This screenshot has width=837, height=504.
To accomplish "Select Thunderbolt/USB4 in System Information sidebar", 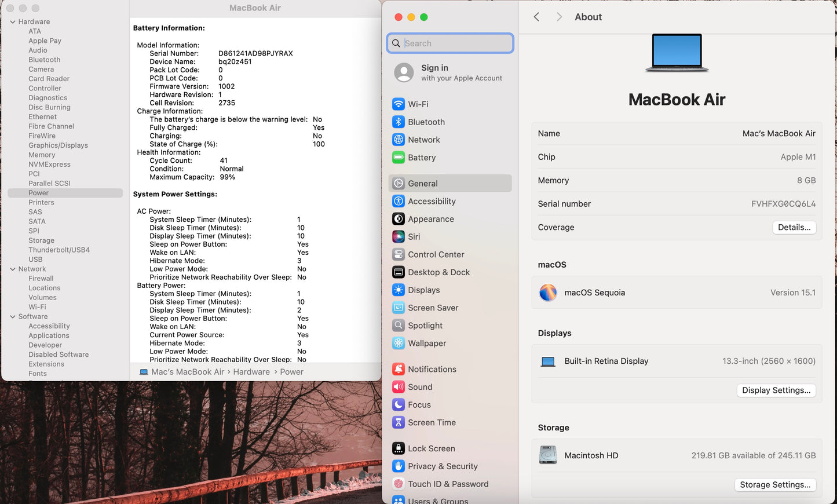I will click(x=59, y=250).
